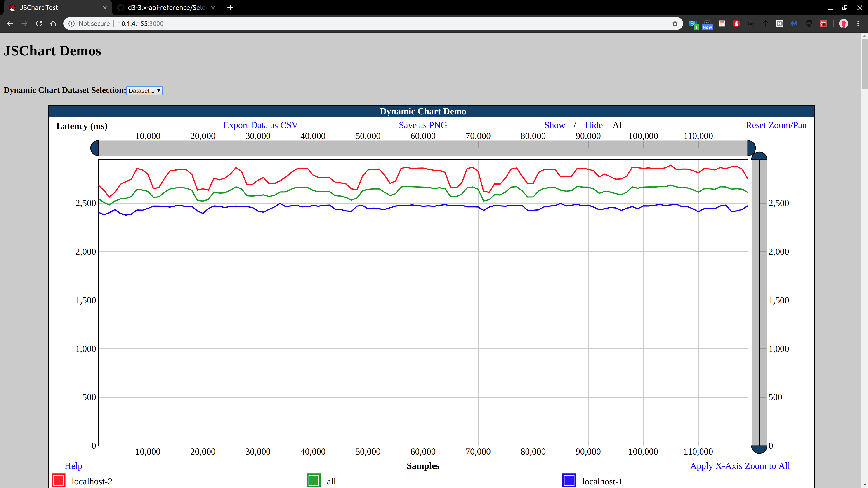This screenshot has width=868, height=488.
Task: Click the address bar showing 10.1.4.155:3000
Action: pyautogui.click(x=337, y=23)
